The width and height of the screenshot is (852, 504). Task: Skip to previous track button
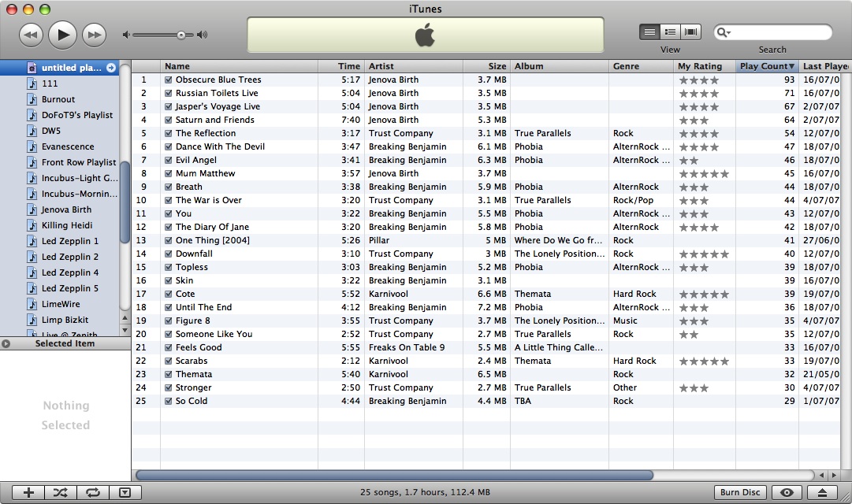click(31, 35)
